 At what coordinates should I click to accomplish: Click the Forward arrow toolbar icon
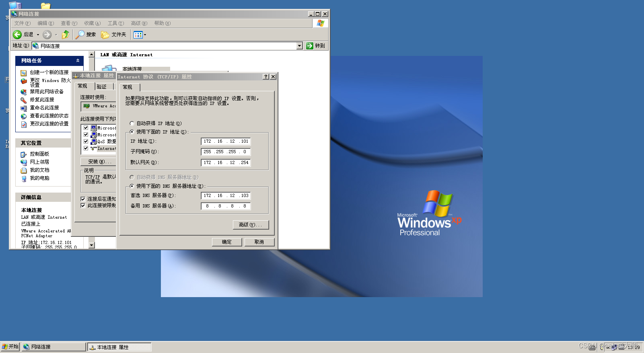pyautogui.click(x=47, y=35)
